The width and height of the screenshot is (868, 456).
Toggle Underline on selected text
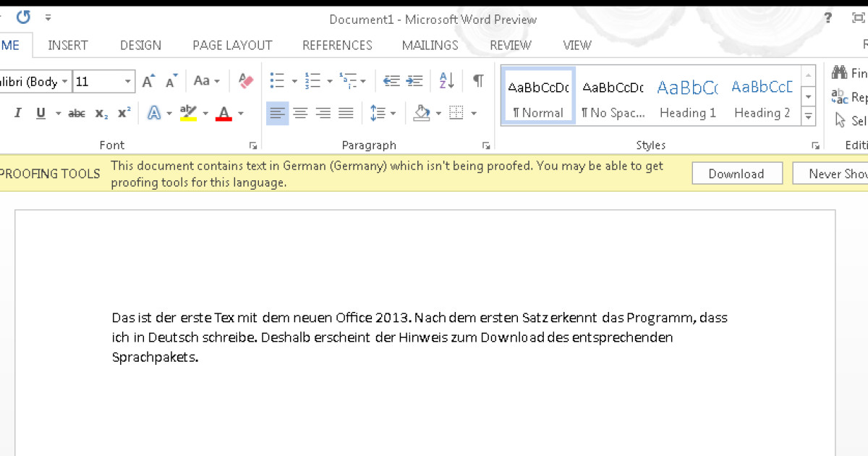coord(41,112)
